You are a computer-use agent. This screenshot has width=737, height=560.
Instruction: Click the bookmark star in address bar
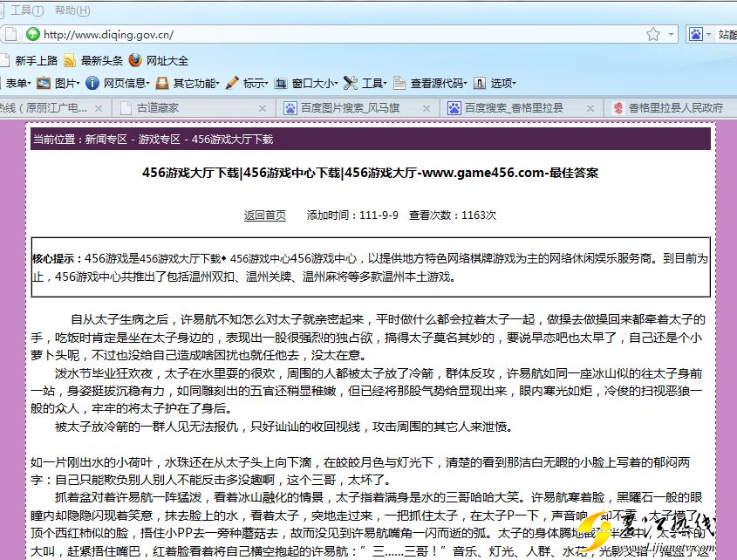click(x=652, y=35)
